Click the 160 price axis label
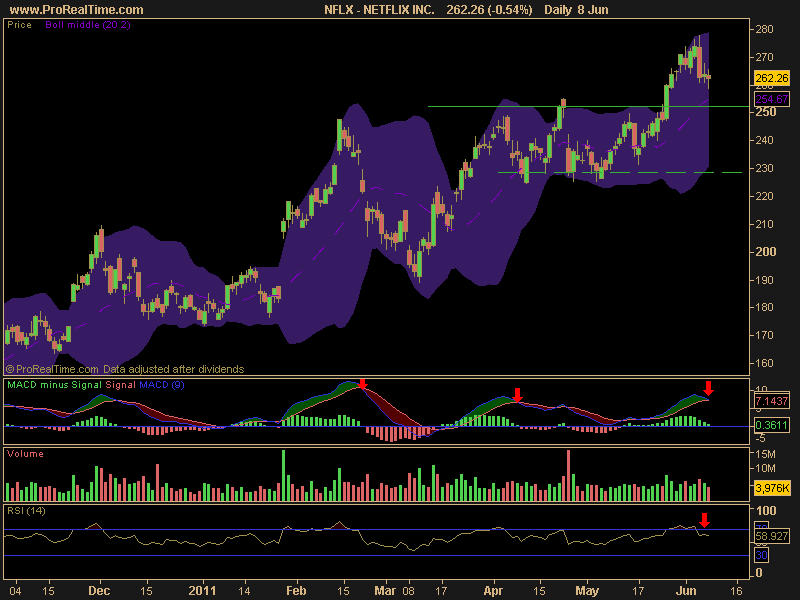The height and width of the screenshot is (600, 800). (x=764, y=363)
